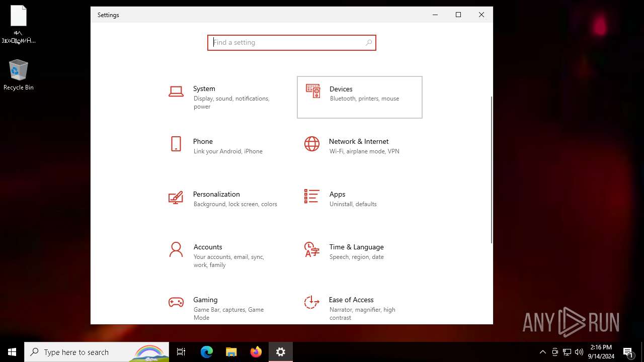Open the Devices category title
Screen dimensions: 644x362
point(341,89)
